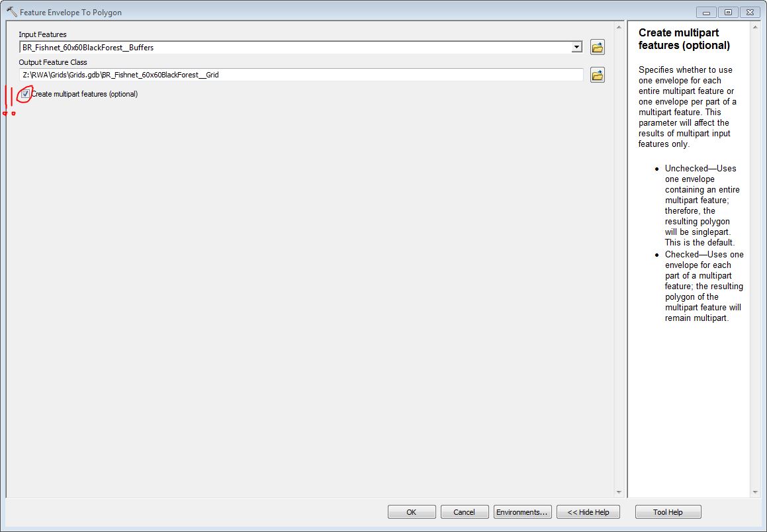Browse for Output Feature Class folder icon
Viewport: 767px width, 532px height.
[598, 75]
